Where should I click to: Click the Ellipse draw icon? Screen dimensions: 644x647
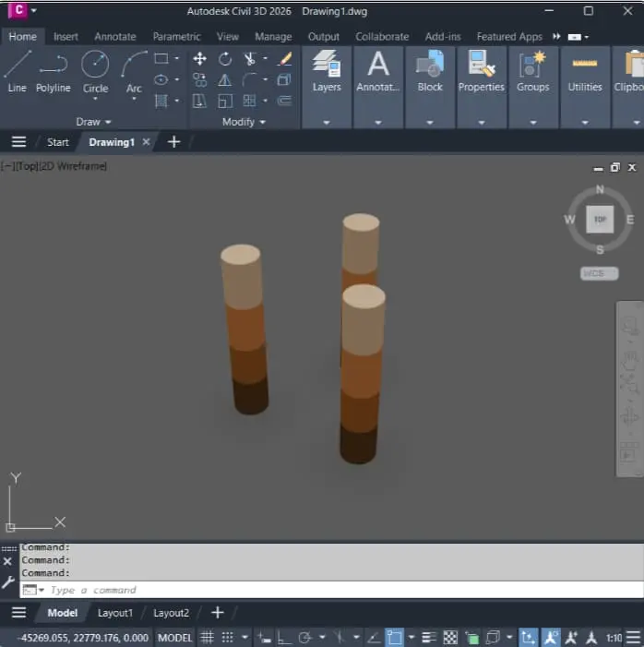[161, 79]
